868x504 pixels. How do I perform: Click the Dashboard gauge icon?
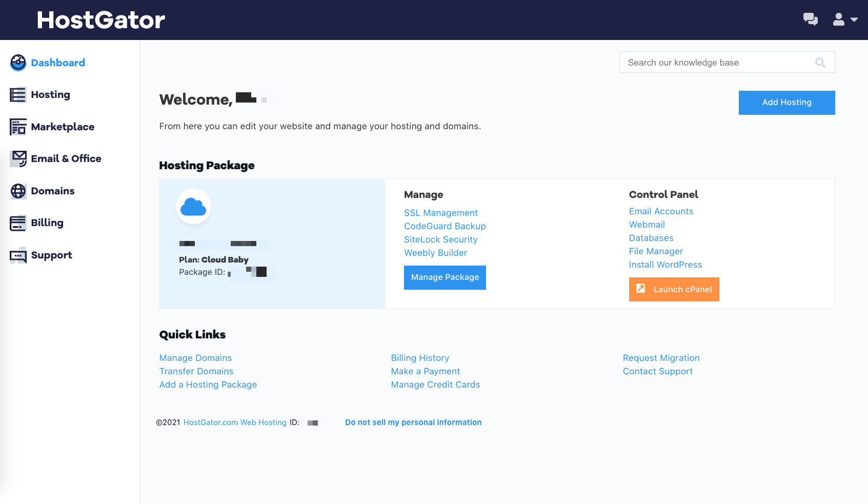[x=18, y=63]
